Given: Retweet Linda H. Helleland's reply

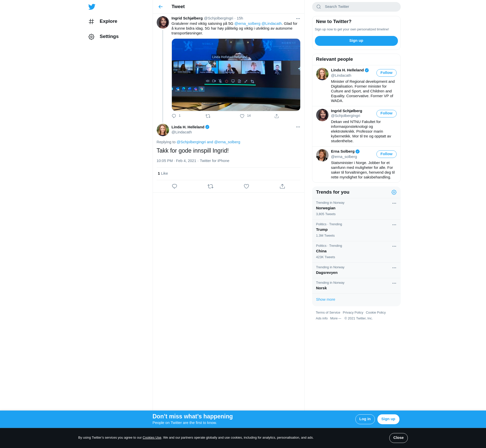Looking at the screenshot, I should tap(210, 186).
